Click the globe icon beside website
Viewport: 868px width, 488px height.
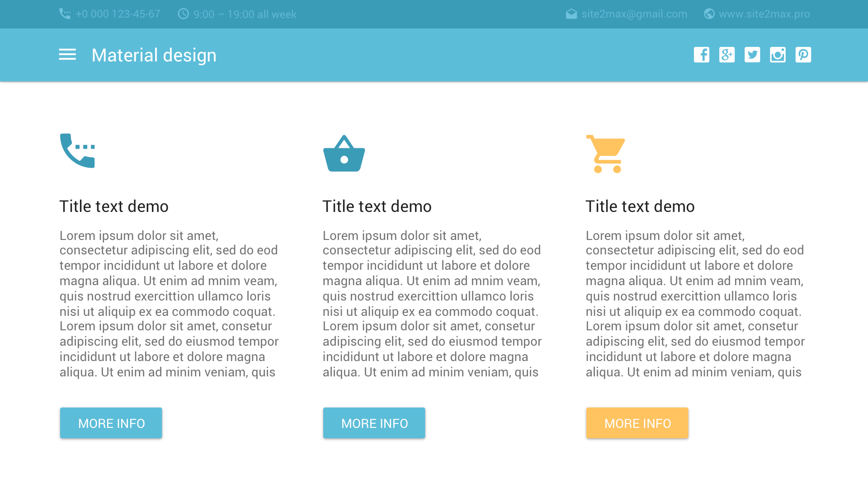[x=709, y=14]
